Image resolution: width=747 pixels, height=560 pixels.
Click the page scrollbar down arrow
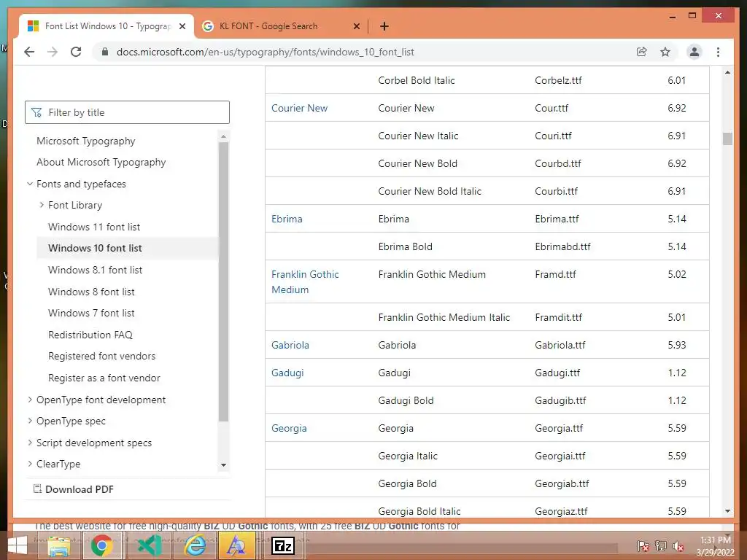pos(727,511)
